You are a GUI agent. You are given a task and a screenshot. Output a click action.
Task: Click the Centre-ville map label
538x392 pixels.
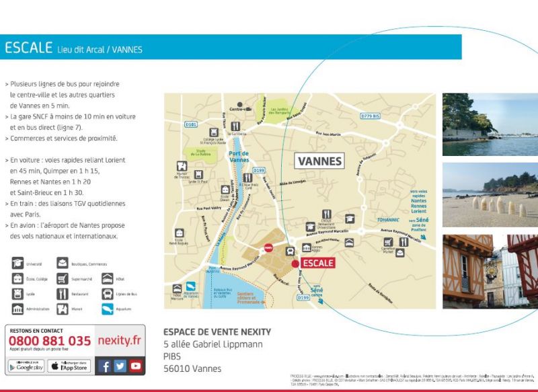point(240,109)
